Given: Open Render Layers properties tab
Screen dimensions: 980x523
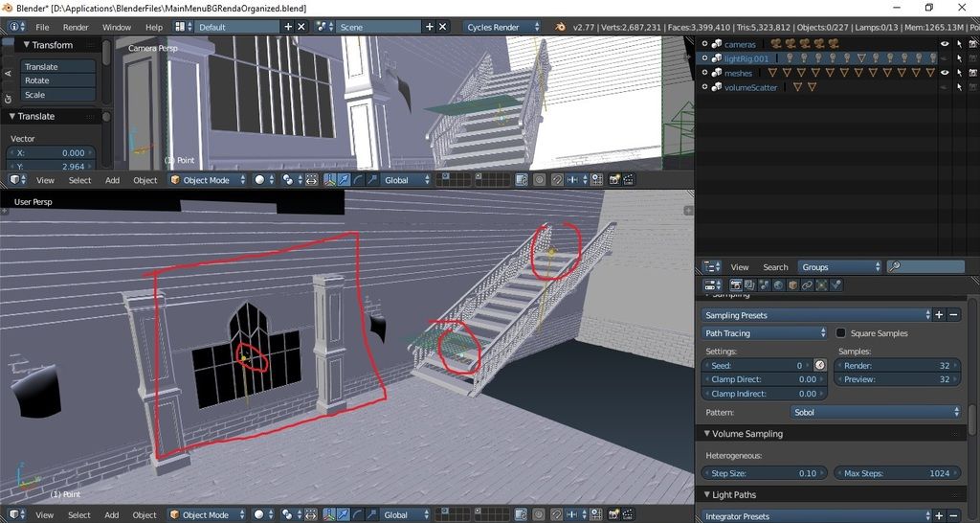Looking at the screenshot, I should click(x=750, y=284).
